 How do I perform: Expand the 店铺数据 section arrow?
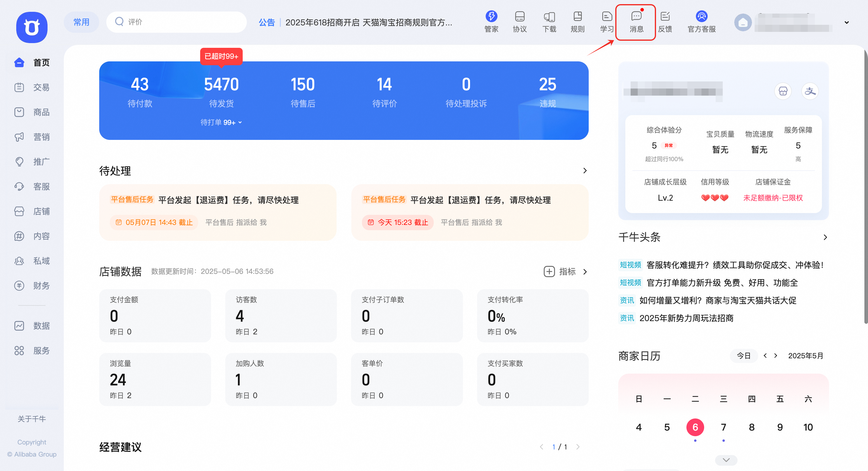pos(585,272)
